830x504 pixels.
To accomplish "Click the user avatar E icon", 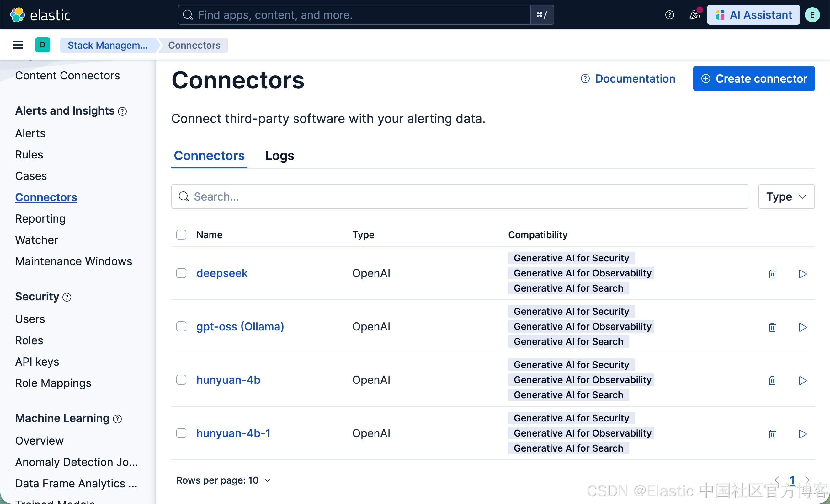I will pos(812,15).
